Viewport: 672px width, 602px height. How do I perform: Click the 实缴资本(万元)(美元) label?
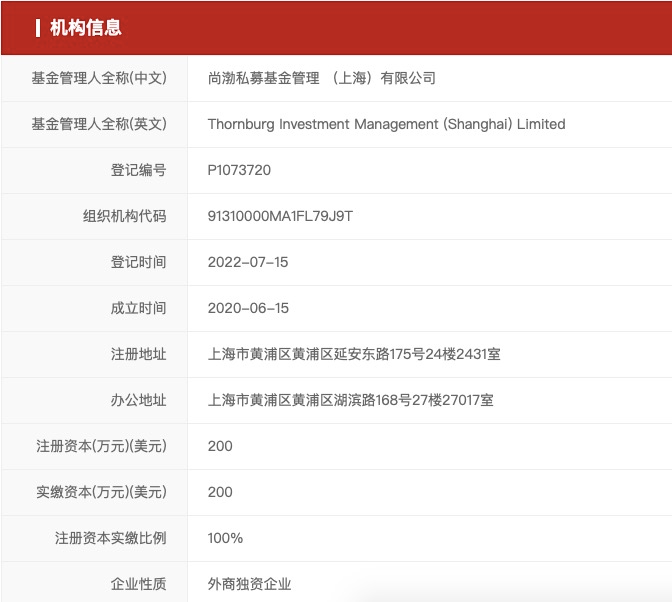(x=102, y=492)
